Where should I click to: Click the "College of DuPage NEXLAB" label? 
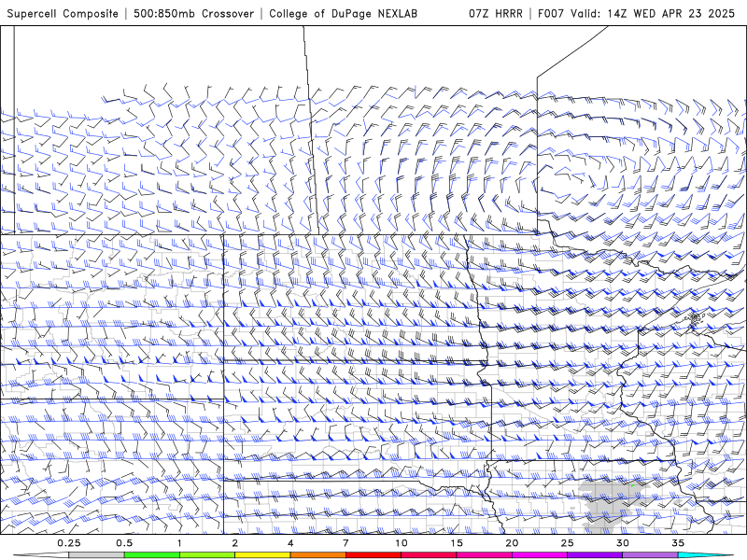(343, 13)
